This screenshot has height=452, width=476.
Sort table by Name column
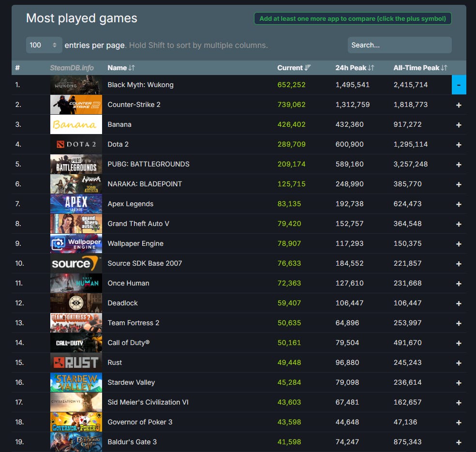click(x=121, y=68)
